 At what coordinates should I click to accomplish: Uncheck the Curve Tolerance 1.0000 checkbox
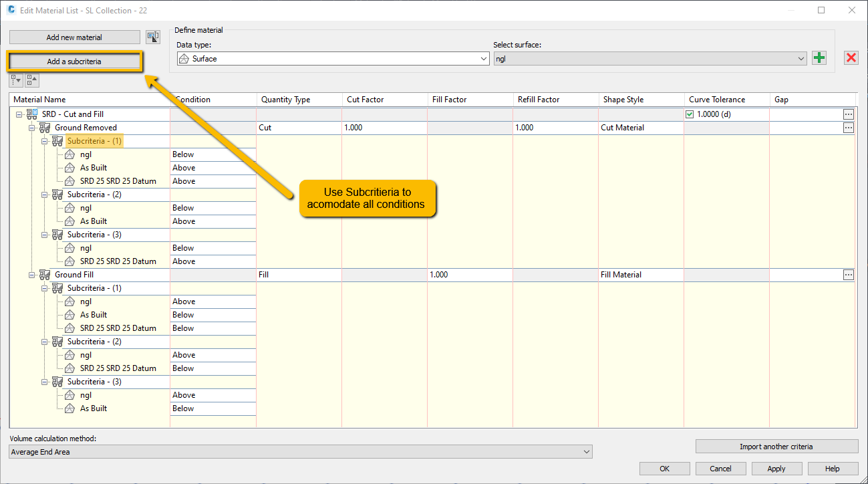pyautogui.click(x=690, y=114)
